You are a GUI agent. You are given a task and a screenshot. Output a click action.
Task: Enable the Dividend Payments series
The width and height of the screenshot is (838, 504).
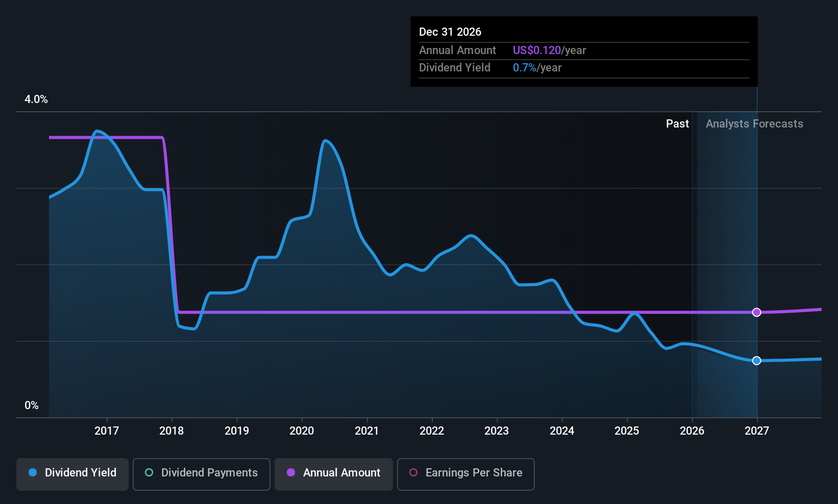pyautogui.click(x=201, y=474)
